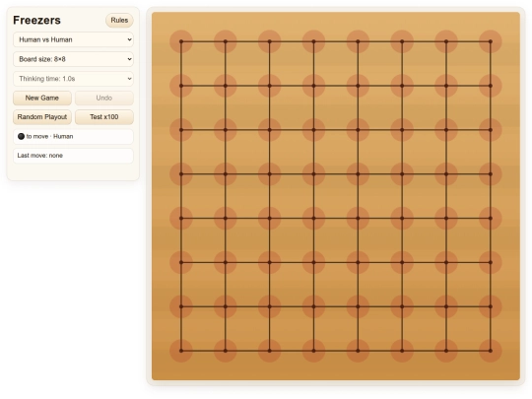Screen dimensions: 532x399
Task: Place a stone at row 2, column 1 intersection
Action: [181, 86]
